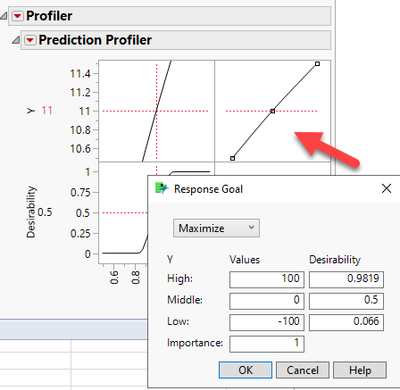Edit the Middle desirability 0.5 field

(346, 301)
